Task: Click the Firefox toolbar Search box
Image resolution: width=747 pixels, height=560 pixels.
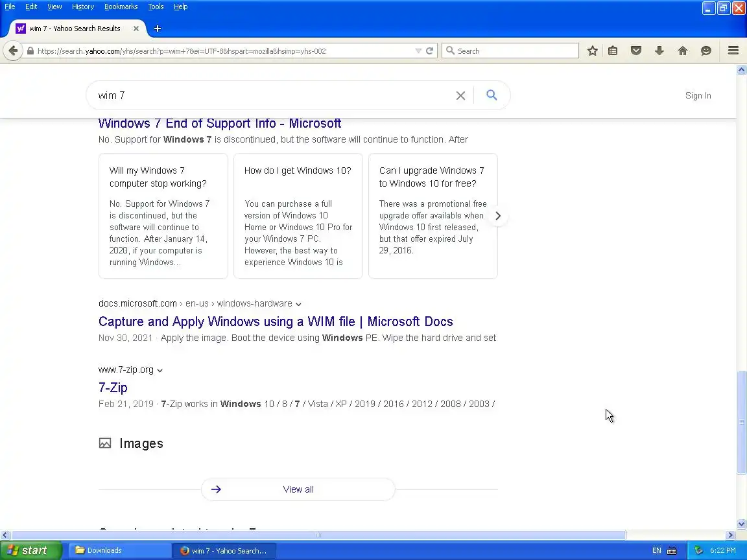Action: click(x=510, y=51)
